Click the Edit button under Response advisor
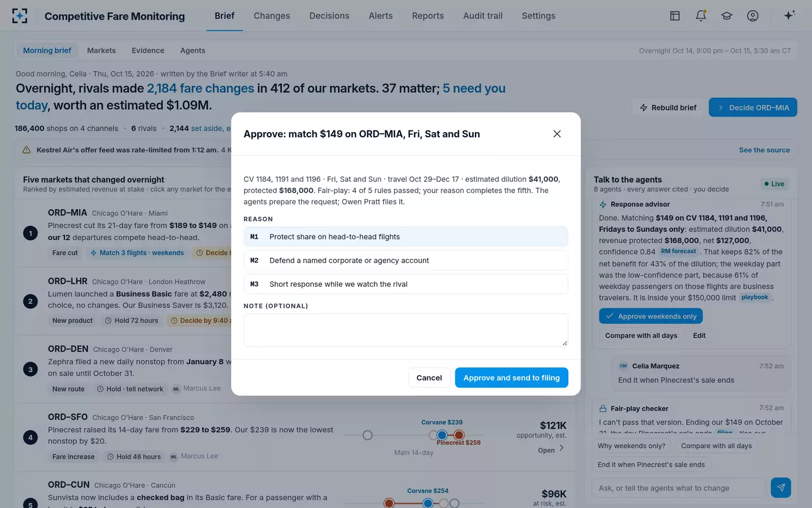The height and width of the screenshot is (508, 812). coord(699,335)
